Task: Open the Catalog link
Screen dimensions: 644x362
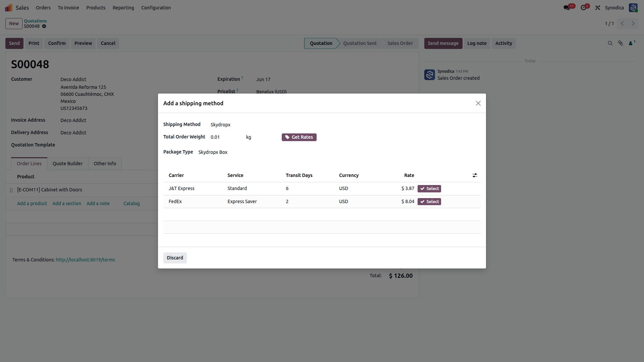Action: coord(131,203)
